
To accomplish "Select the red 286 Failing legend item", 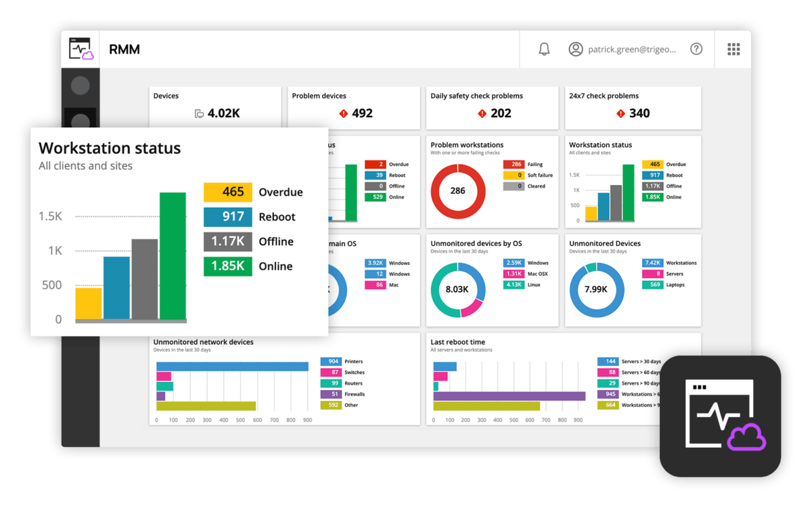I will [x=523, y=165].
